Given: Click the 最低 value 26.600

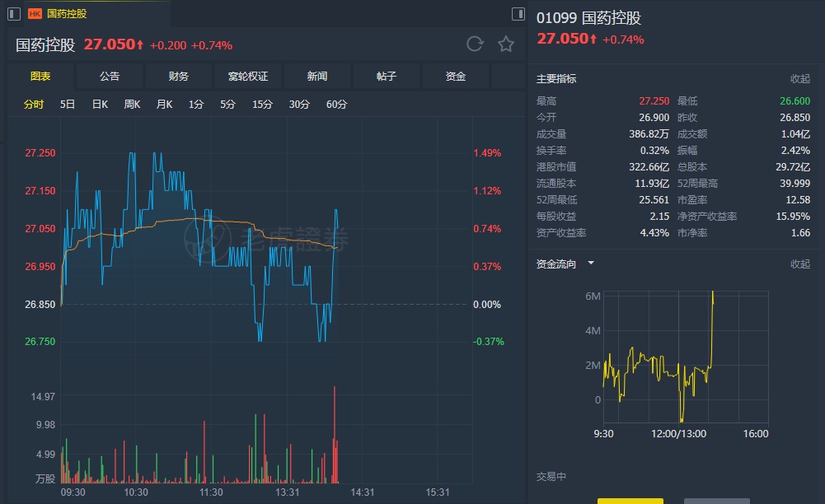Looking at the screenshot, I should click(795, 101).
